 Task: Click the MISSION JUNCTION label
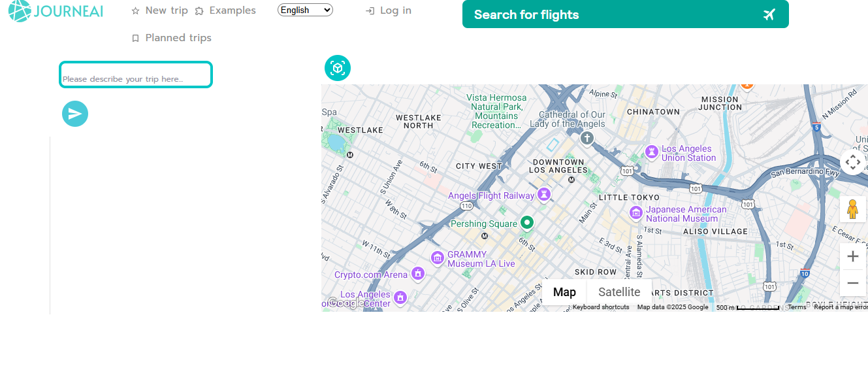(x=720, y=103)
